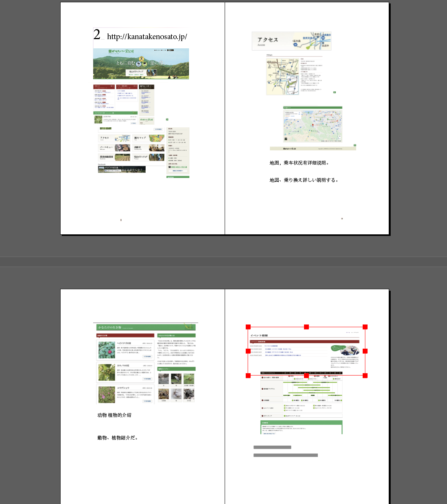Viewport: 447px width, 504px height.
Task: Click the top-center red selection handle
Action: pyautogui.click(x=306, y=327)
